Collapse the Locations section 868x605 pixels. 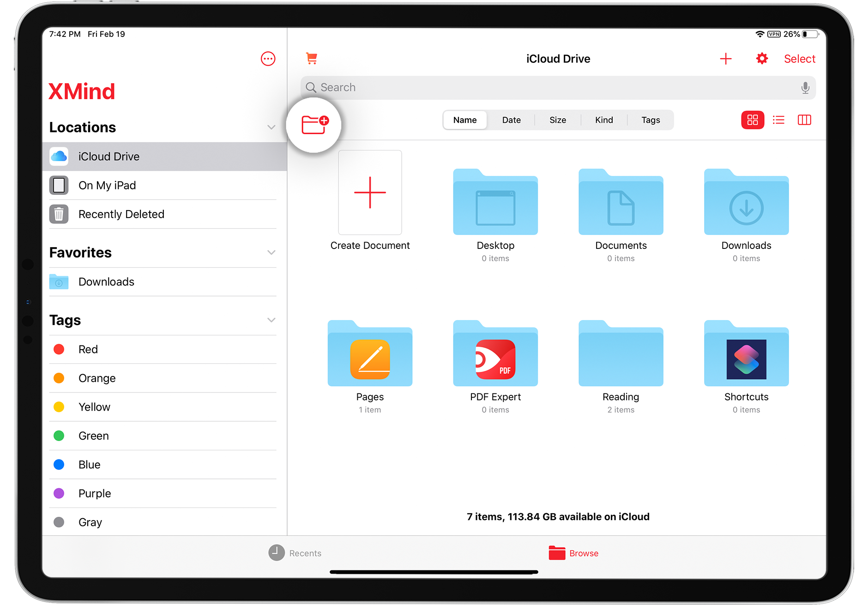point(271,127)
